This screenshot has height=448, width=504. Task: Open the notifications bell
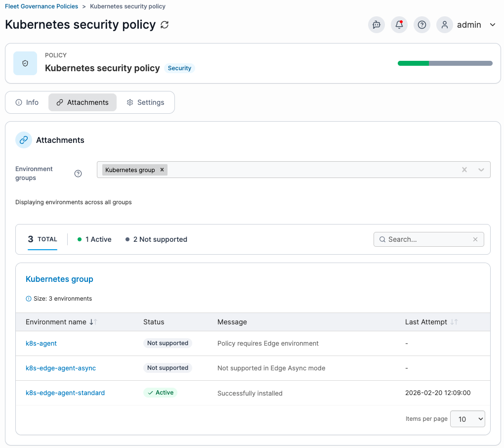pyautogui.click(x=399, y=25)
